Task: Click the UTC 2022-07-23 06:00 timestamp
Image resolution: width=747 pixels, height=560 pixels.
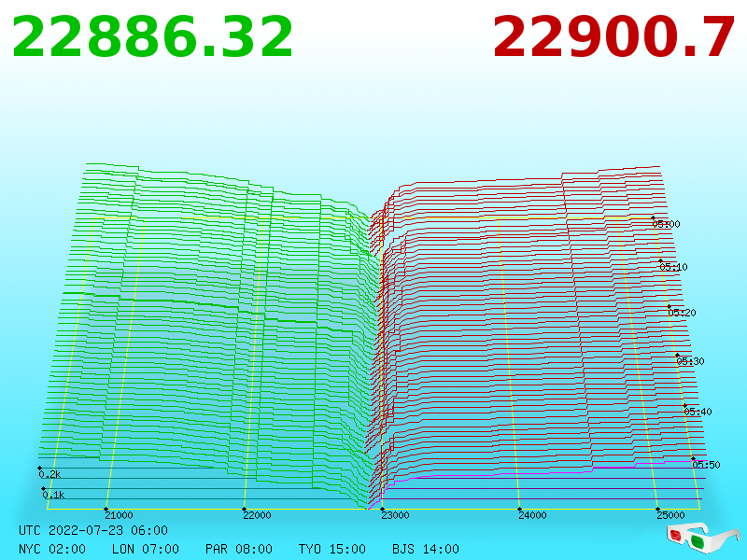Action: pos(93,530)
